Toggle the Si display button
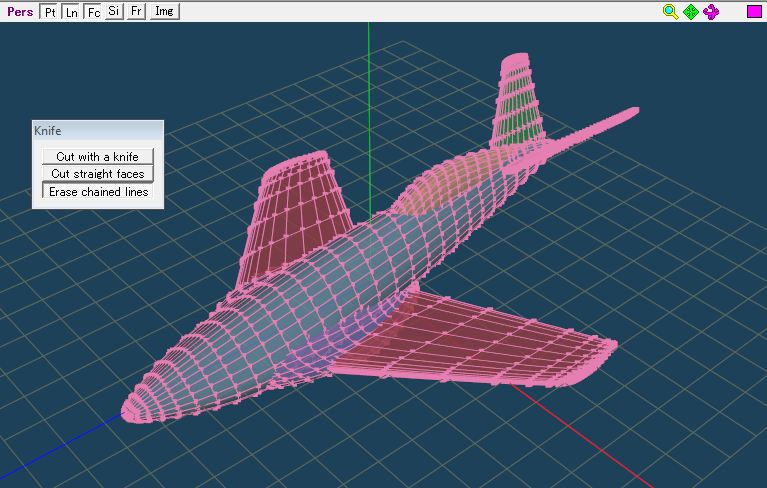 pos(113,11)
